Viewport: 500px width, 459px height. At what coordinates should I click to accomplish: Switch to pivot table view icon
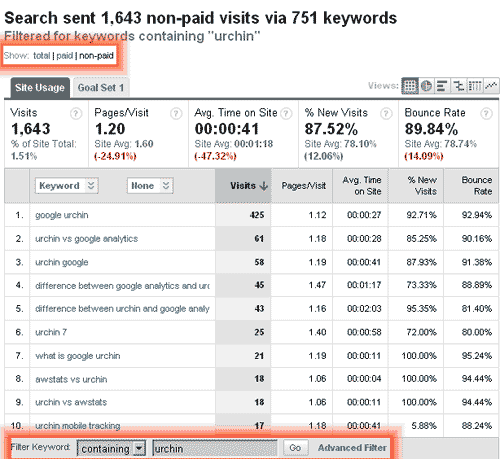[474, 86]
